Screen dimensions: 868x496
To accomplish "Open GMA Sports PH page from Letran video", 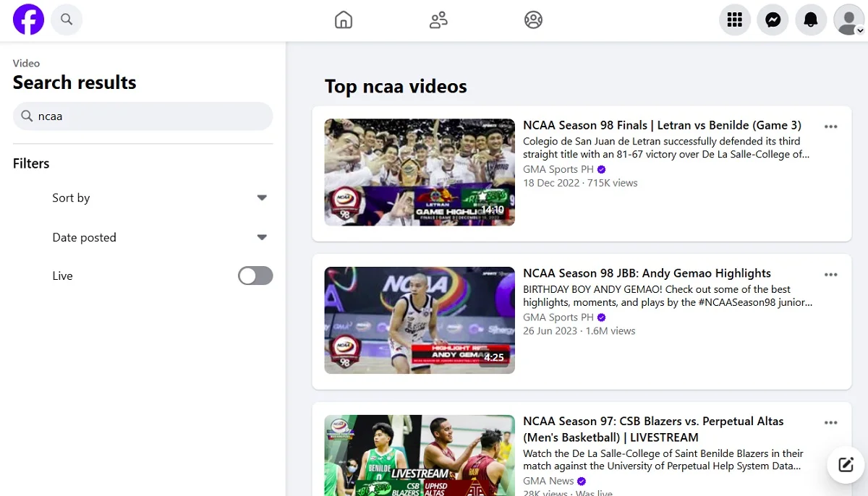I will pos(558,169).
